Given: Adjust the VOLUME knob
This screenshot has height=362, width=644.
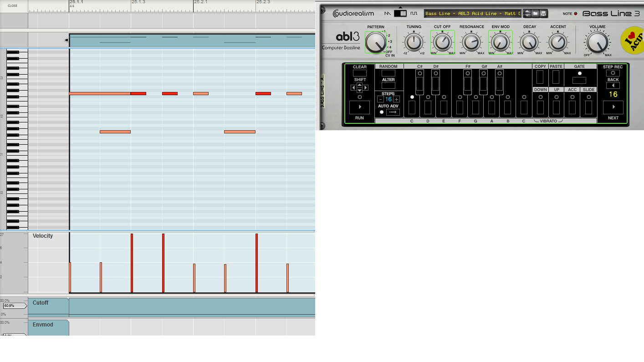Looking at the screenshot, I should coord(597,42).
